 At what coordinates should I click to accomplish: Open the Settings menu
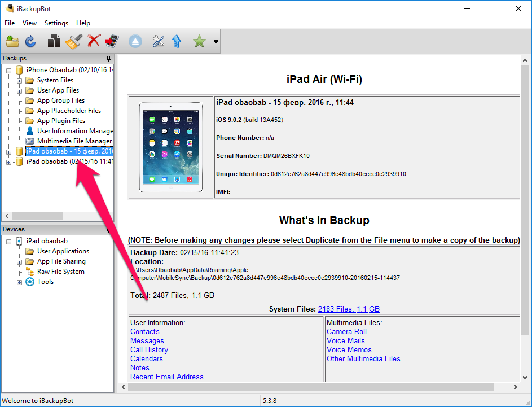click(56, 23)
